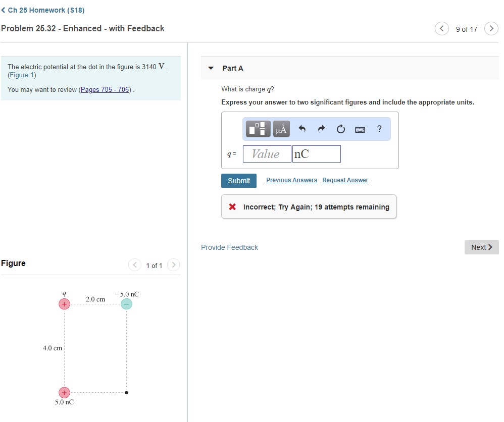Undo the last answer edit

tap(303, 129)
